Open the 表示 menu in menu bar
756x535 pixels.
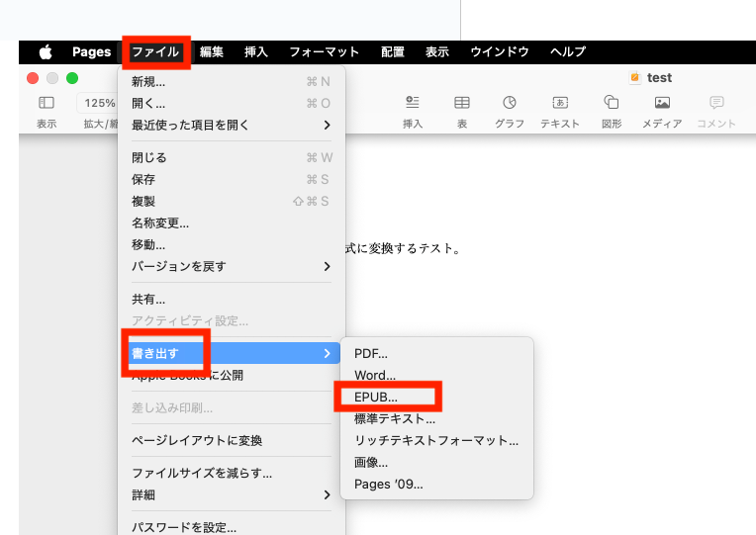[x=437, y=51]
